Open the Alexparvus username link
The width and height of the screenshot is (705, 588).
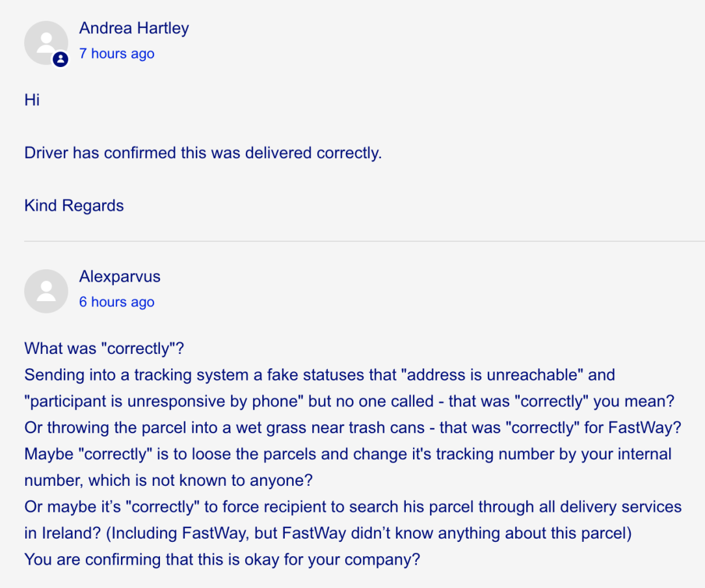pos(120,276)
